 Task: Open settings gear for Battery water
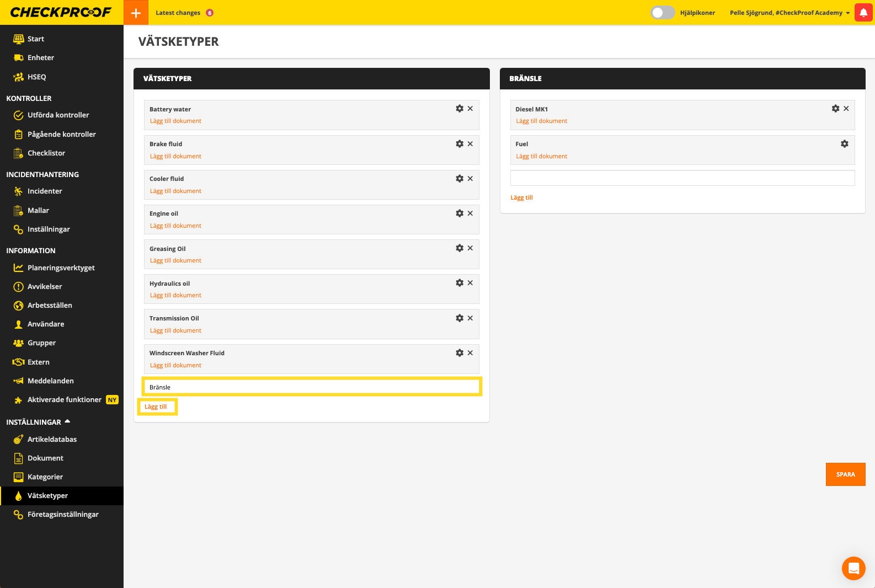click(x=460, y=109)
